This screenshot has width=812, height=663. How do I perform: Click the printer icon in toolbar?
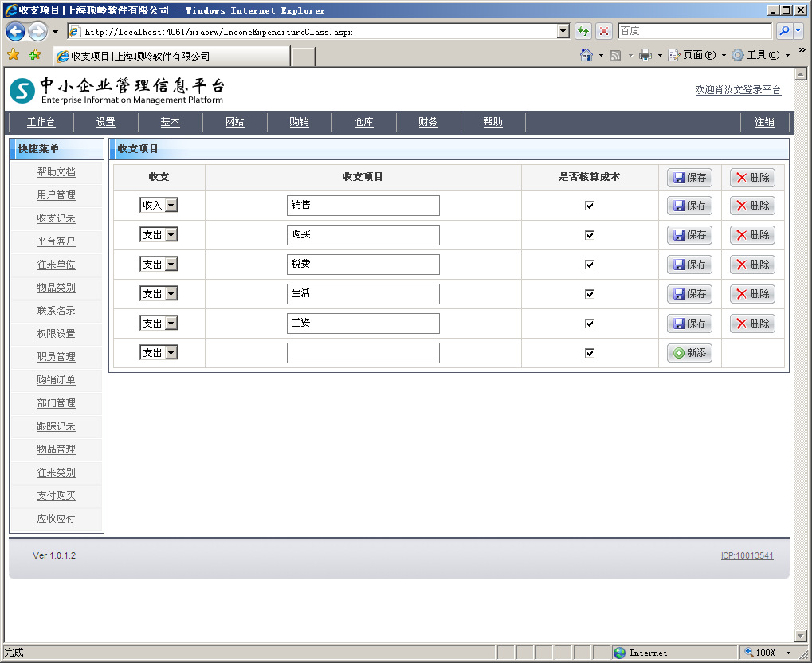click(x=645, y=55)
